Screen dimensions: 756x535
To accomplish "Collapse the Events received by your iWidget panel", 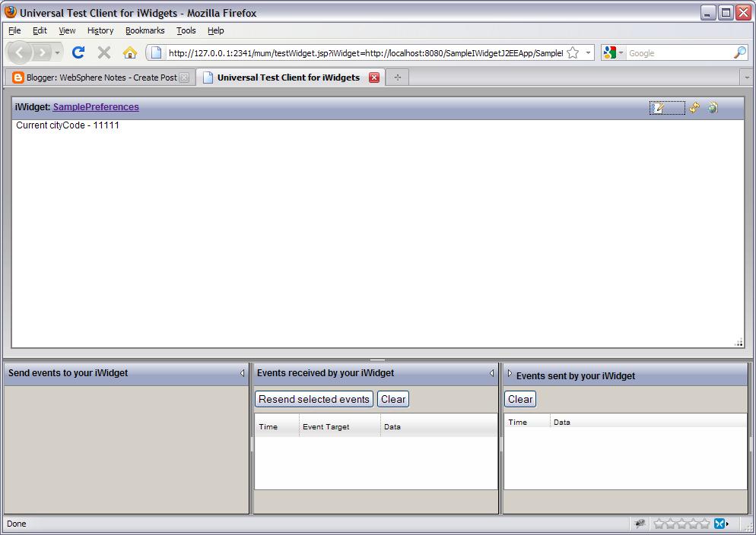I will point(491,372).
